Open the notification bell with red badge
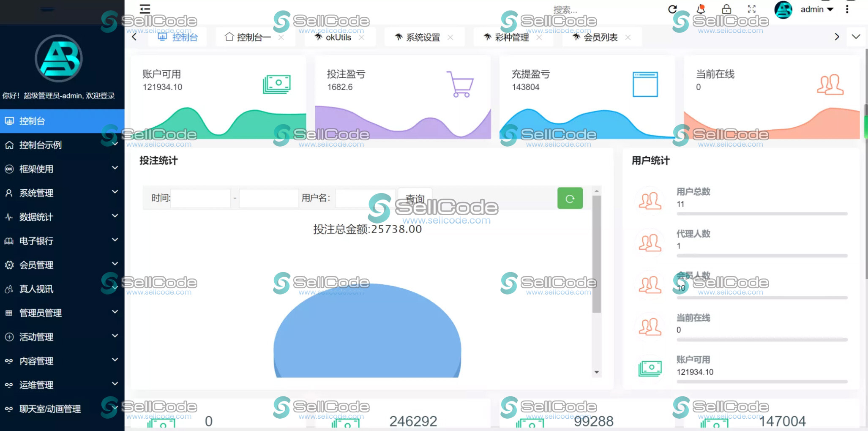 point(700,9)
